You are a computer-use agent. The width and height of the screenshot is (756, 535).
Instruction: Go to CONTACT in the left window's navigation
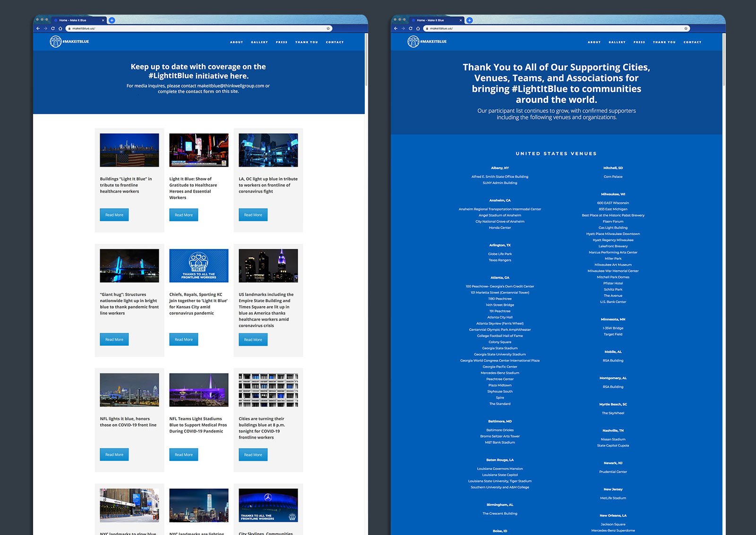point(335,42)
